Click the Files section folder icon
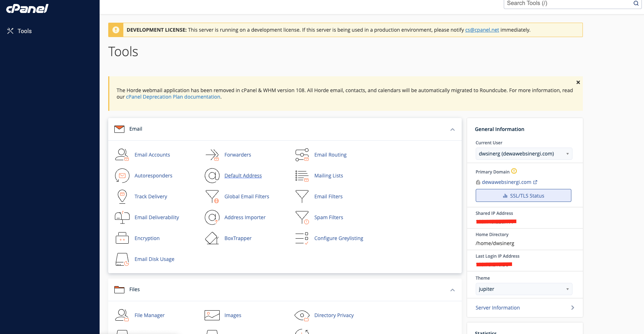 click(119, 289)
